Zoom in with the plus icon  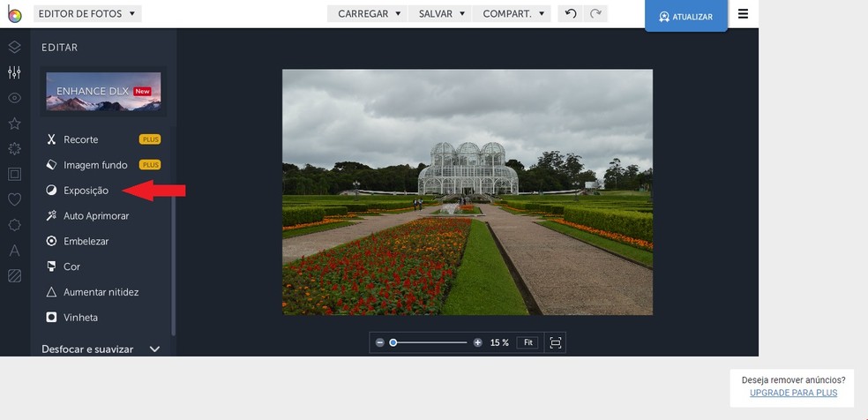(x=478, y=342)
